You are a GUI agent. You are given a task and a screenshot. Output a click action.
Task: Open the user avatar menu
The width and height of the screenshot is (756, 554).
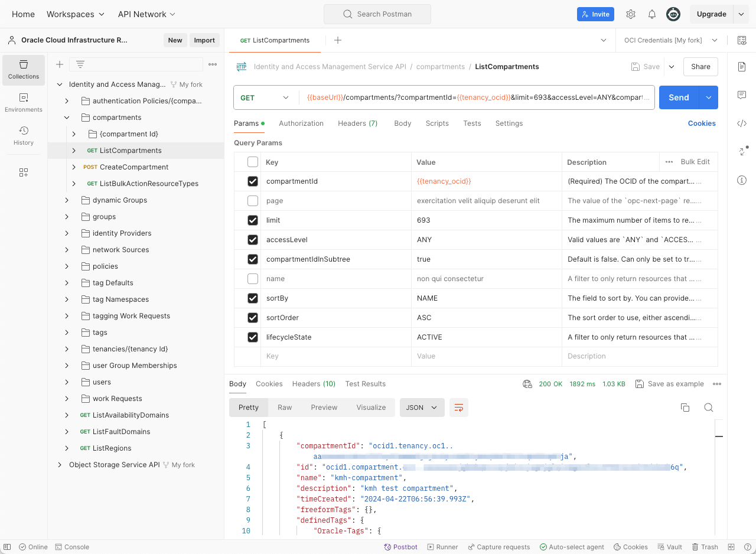[673, 14]
